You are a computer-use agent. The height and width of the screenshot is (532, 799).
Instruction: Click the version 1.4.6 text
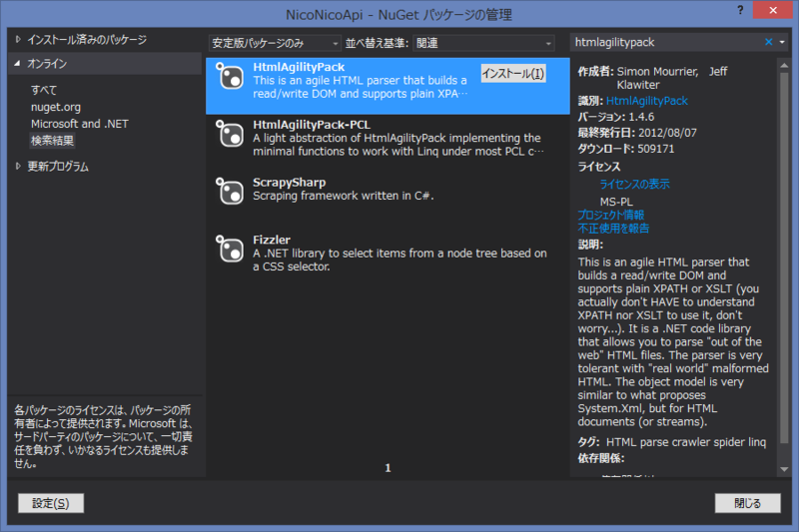(641, 117)
